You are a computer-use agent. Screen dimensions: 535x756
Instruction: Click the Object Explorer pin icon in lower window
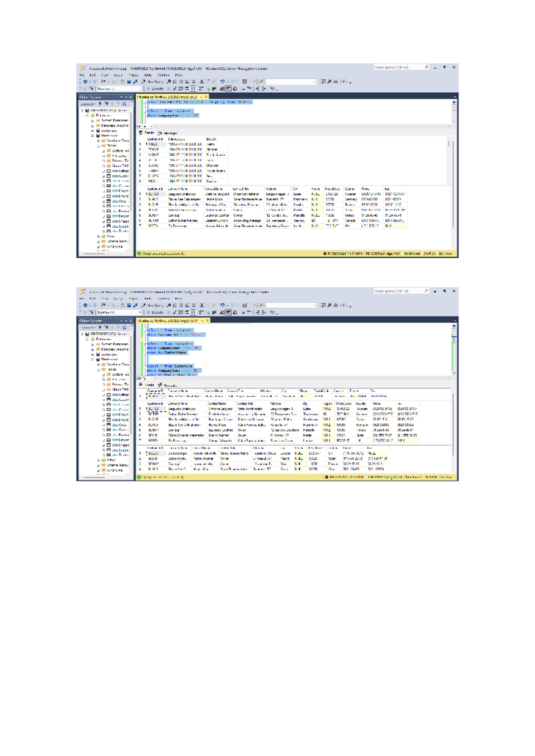[126, 320]
